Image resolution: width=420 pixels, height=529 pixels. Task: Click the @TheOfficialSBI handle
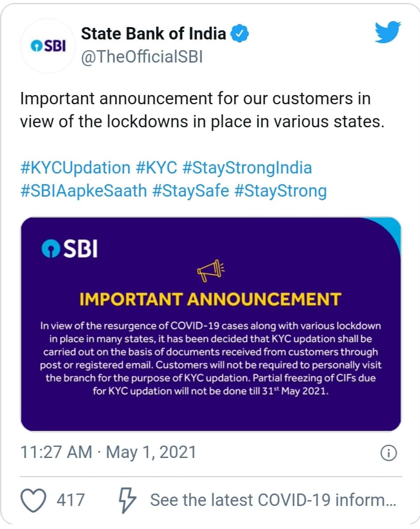pyautogui.click(x=142, y=57)
